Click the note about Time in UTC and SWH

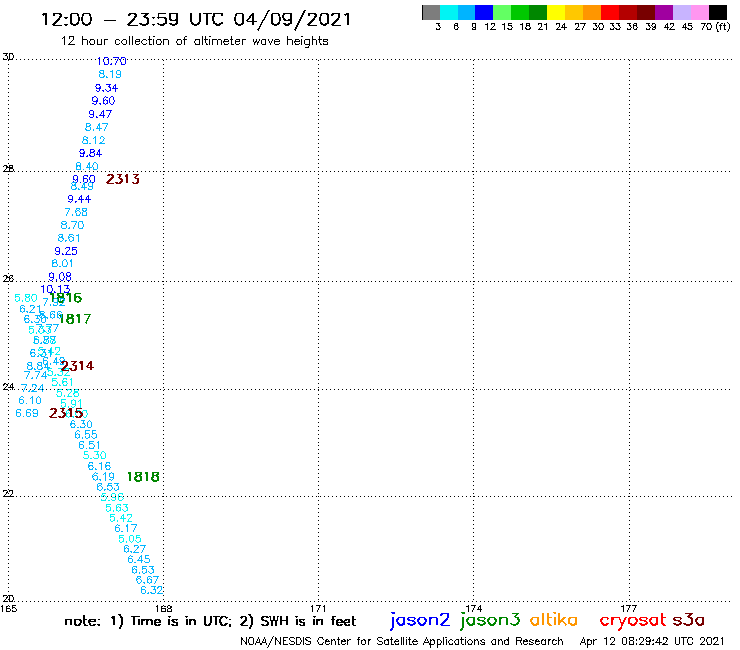coord(210,621)
